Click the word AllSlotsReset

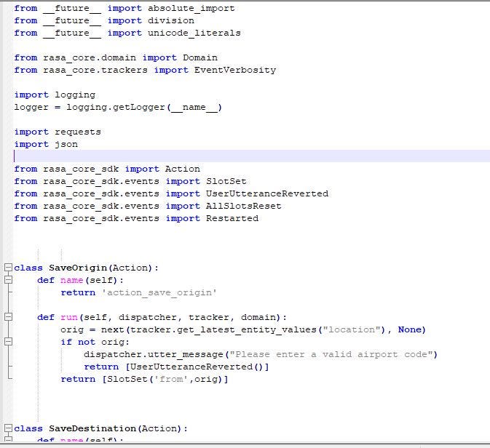click(x=243, y=206)
